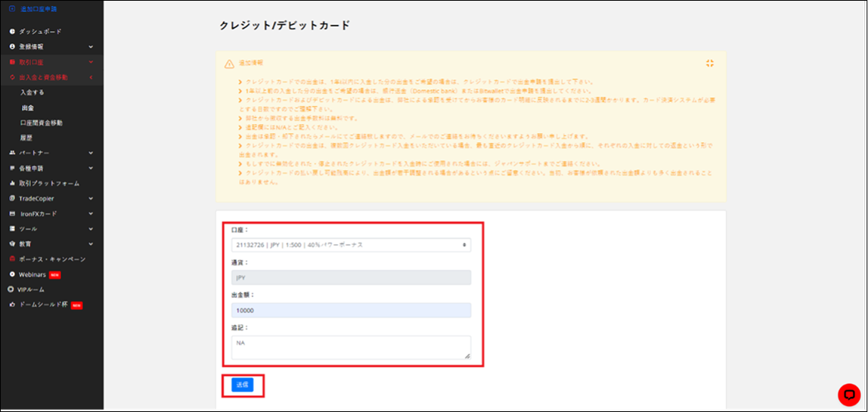Collapse the 追加情報 notice panel icon
This screenshot has width=868, height=412.
tap(709, 64)
